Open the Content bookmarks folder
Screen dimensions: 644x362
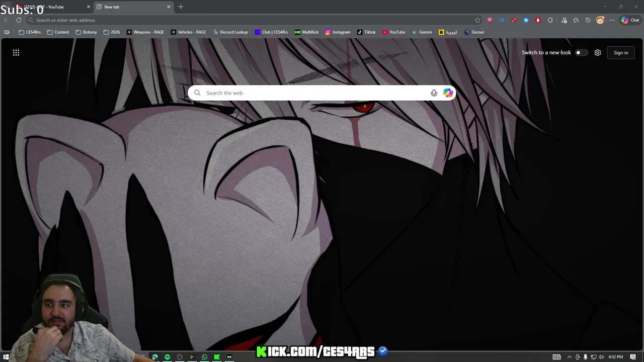tap(58, 32)
